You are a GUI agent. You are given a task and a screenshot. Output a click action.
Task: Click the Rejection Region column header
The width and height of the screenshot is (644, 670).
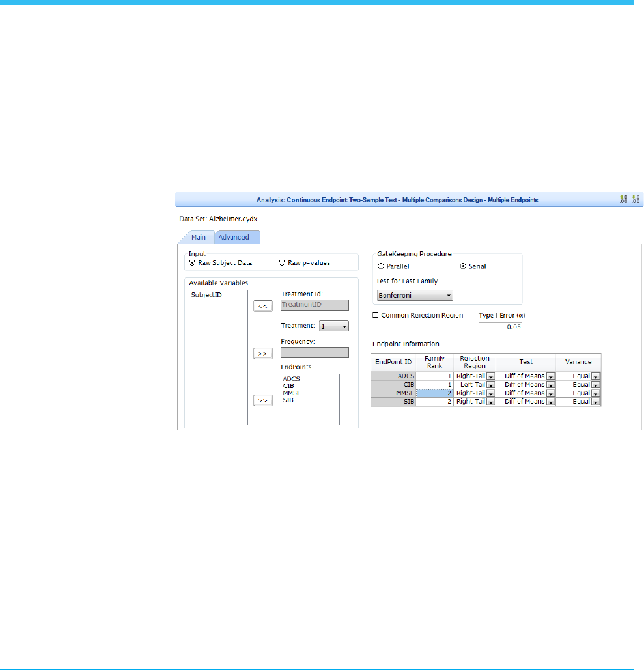pyautogui.click(x=474, y=362)
